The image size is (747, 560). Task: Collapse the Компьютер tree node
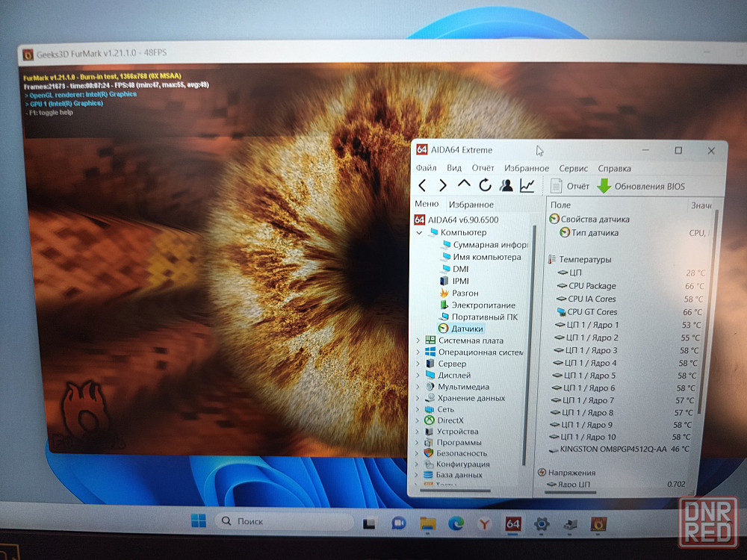[419, 233]
